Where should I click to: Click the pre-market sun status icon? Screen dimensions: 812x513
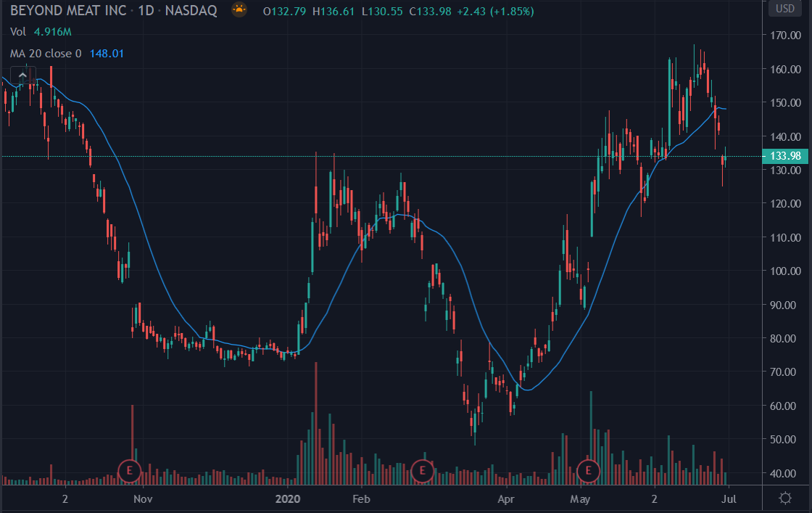[239, 11]
